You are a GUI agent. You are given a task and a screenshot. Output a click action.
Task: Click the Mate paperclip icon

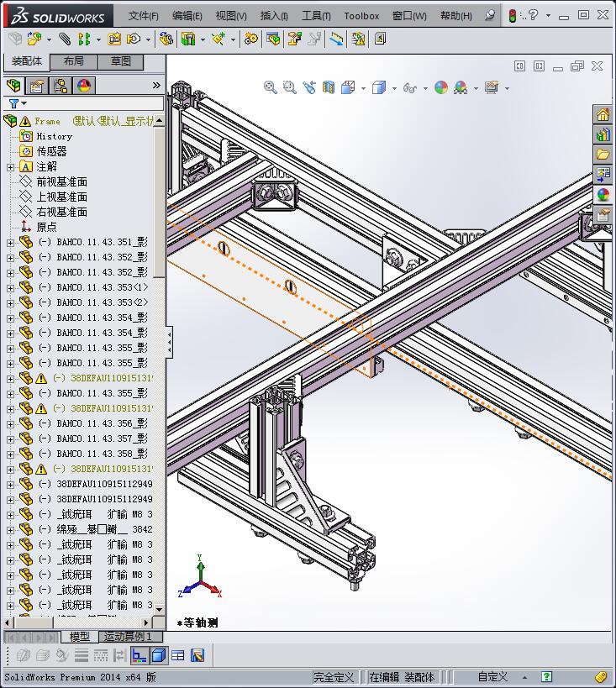point(65,39)
